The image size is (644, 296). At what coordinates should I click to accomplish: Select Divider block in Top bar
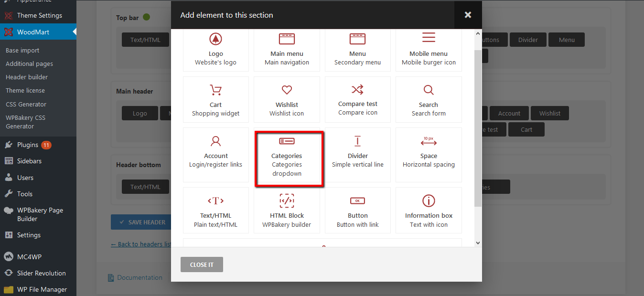(x=528, y=40)
